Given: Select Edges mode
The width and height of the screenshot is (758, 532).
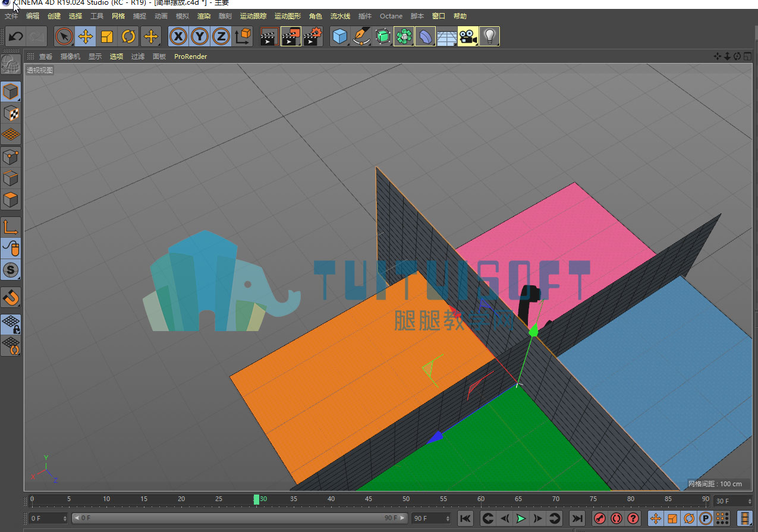Looking at the screenshot, I should (11, 178).
